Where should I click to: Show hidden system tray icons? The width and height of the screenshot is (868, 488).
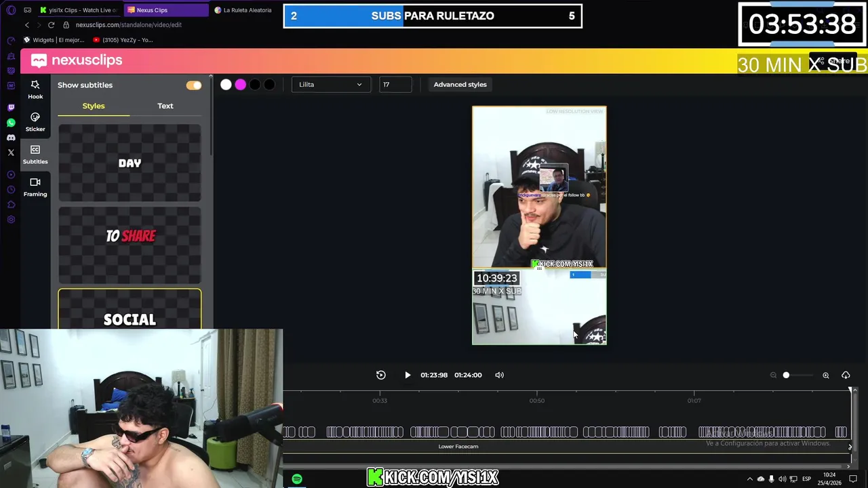(x=750, y=479)
